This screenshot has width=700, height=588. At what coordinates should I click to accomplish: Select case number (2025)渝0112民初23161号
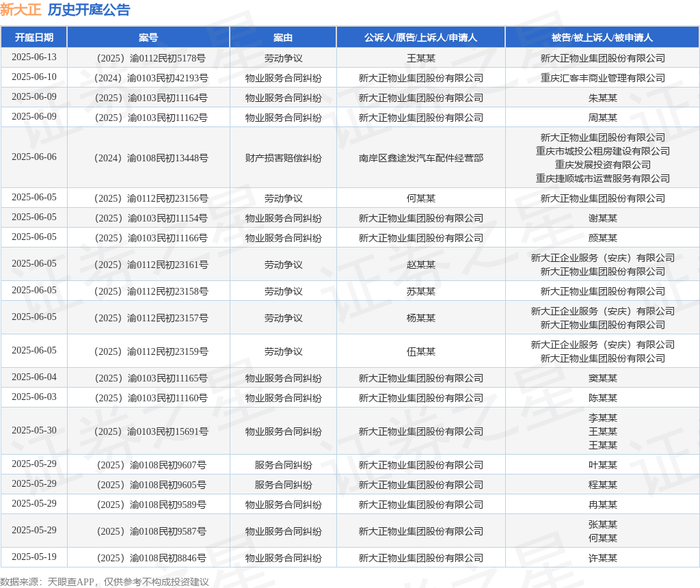click(151, 265)
